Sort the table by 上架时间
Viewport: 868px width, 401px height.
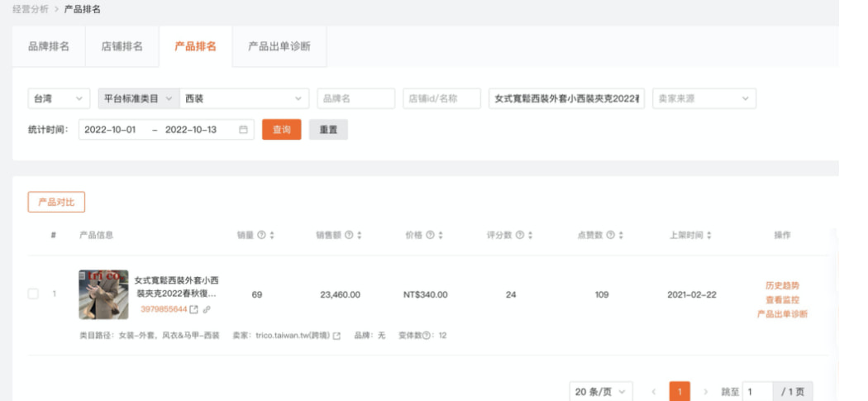coord(709,236)
